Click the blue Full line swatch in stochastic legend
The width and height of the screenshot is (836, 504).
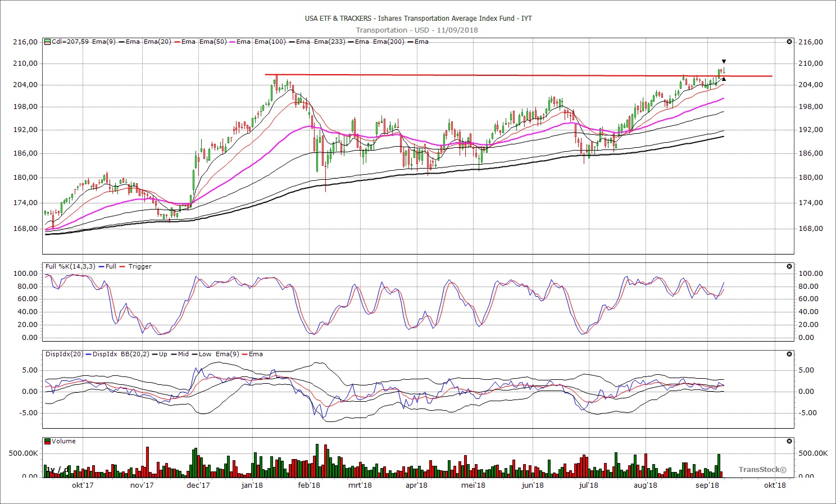(102, 266)
